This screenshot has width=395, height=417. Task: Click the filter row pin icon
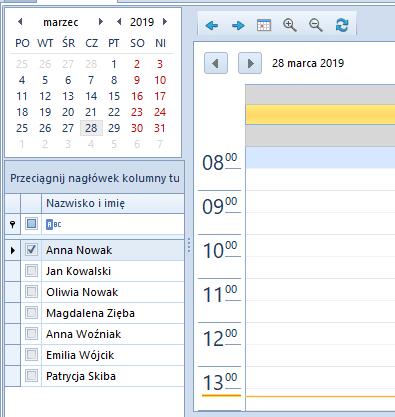[x=13, y=224]
